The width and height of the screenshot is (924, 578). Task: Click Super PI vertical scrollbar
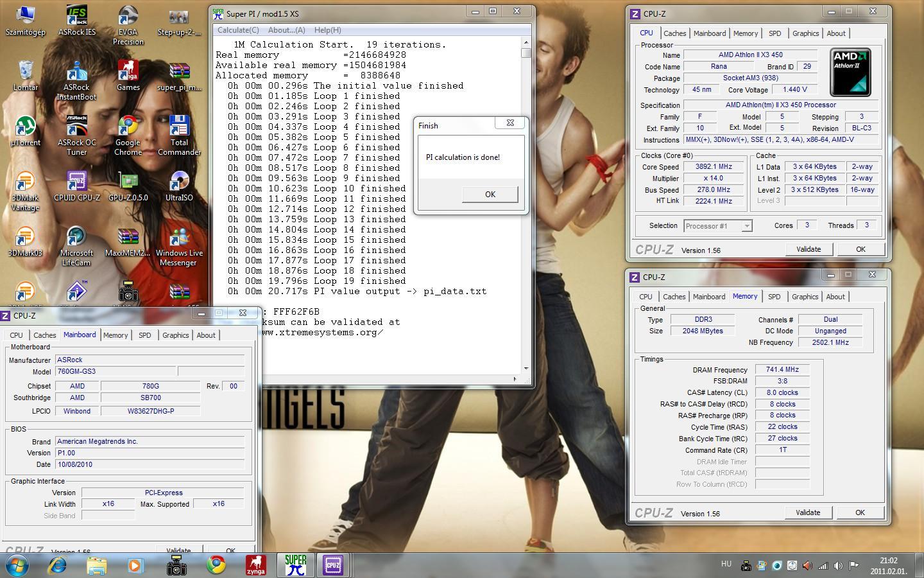(x=526, y=206)
